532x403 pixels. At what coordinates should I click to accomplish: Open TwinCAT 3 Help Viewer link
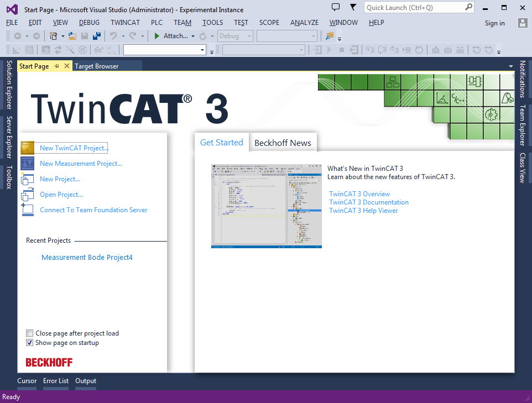(363, 211)
